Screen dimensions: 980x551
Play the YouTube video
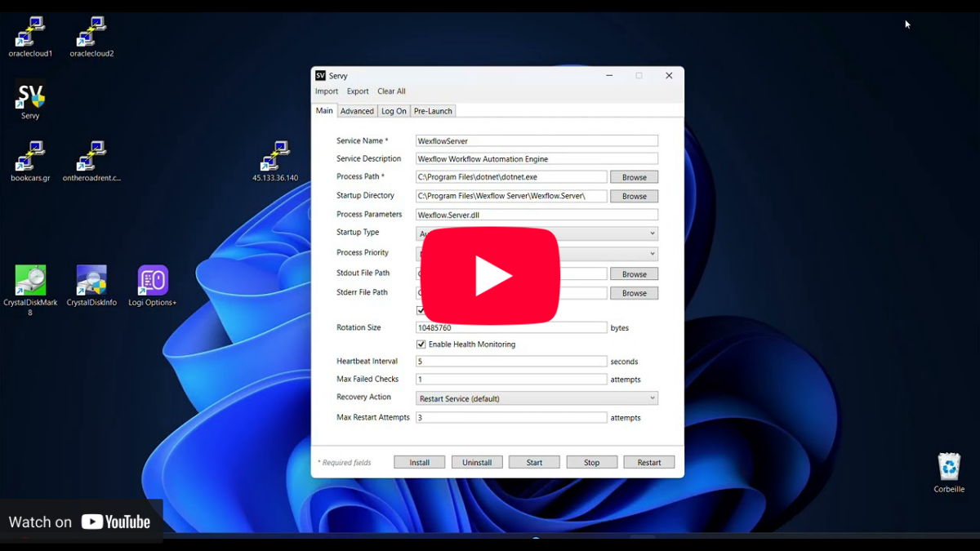click(490, 276)
